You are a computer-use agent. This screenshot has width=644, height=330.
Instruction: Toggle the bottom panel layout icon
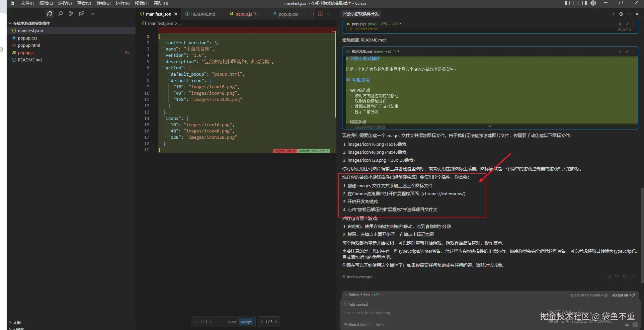pyautogui.click(x=576, y=3)
